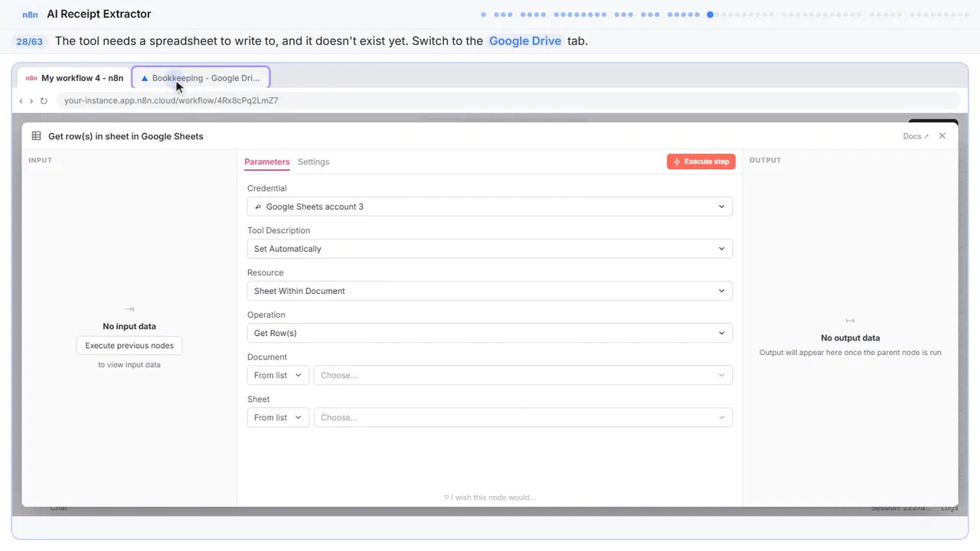Expand the Credential dropdown

point(490,207)
